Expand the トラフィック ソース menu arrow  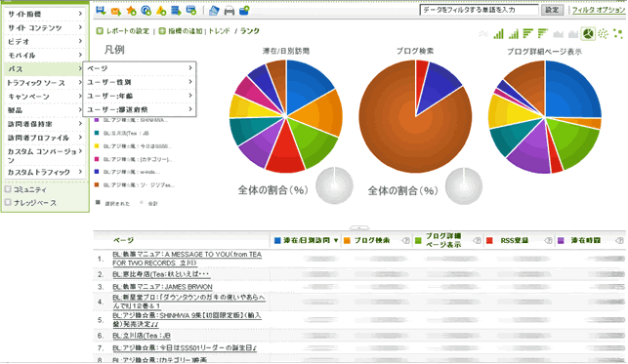(80, 82)
